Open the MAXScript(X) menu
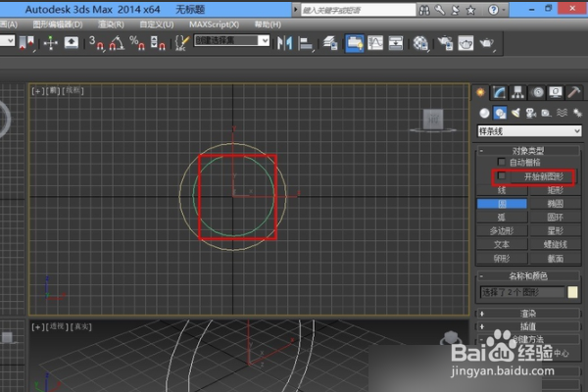The image size is (588, 392). point(214,24)
